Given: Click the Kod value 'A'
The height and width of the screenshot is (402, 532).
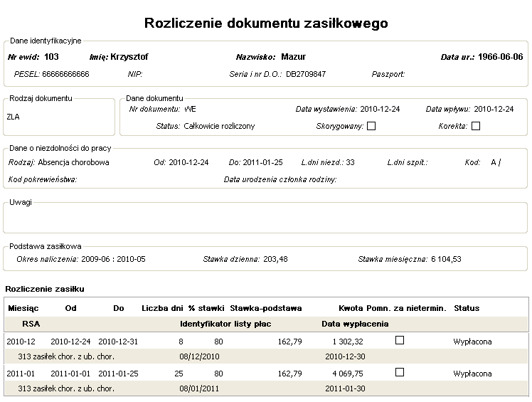Looking at the screenshot, I should pyautogui.click(x=494, y=162).
